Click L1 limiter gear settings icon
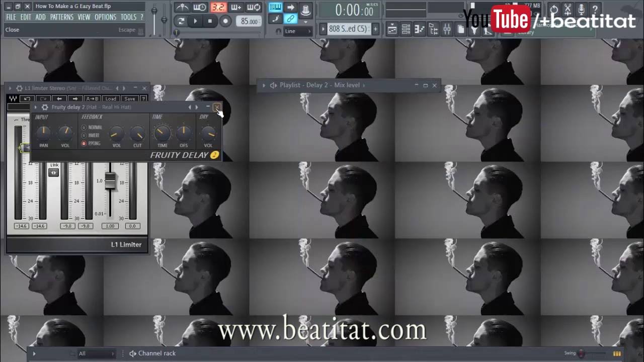644x362 pixels. [x=19, y=88]
